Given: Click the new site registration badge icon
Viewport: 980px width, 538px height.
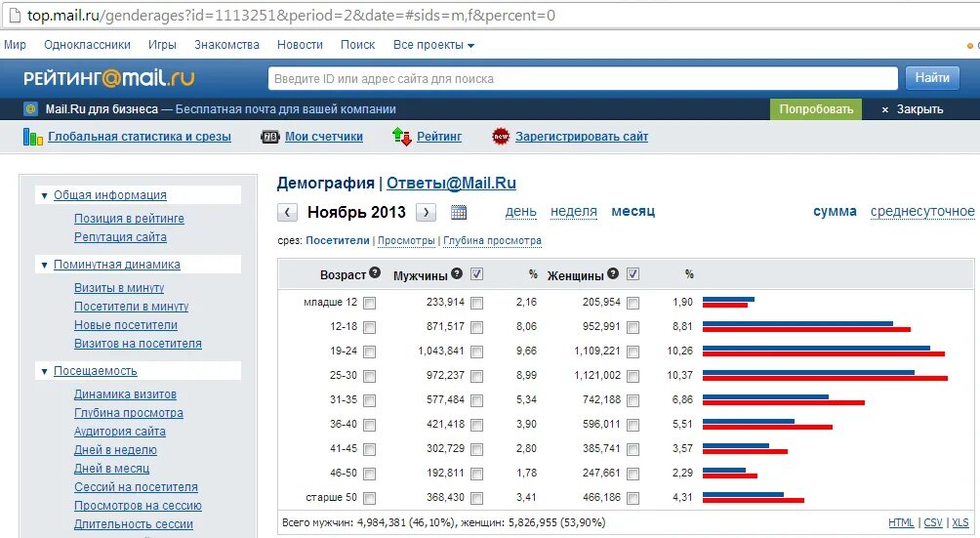Looking at the screenshot, I should 501,137.
